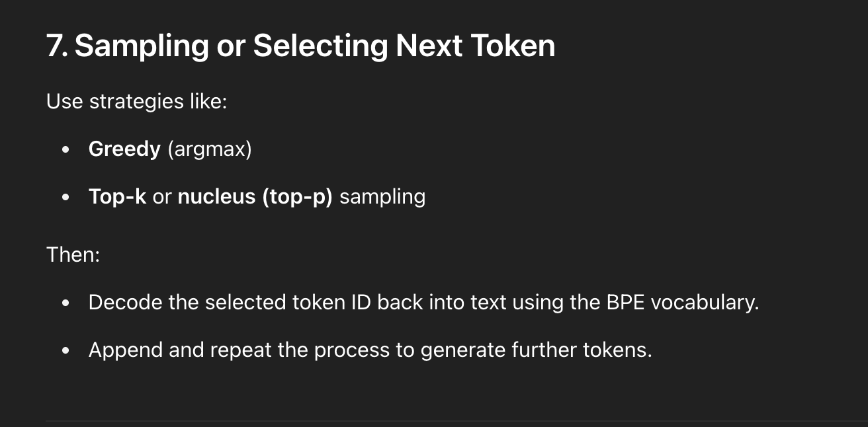Screen dimensions: 868x427
Task: Click the '(argmax)' text
Action: (x=209, y=149)
